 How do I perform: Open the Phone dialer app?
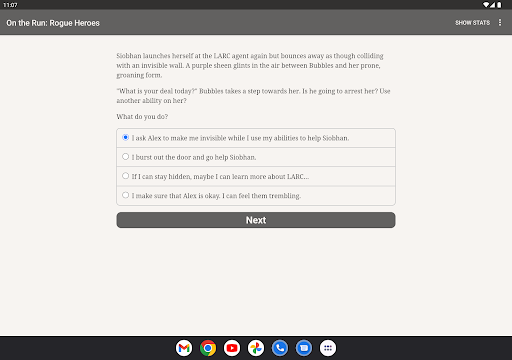coord(280,348)
